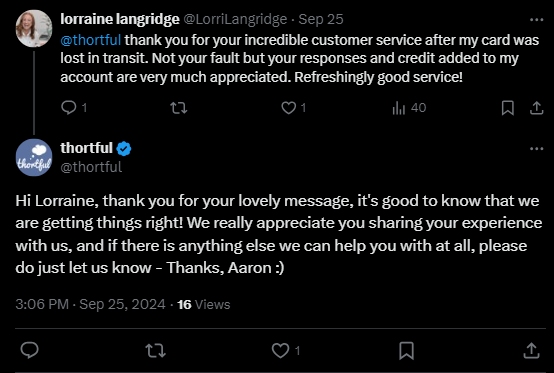554x373 pixels.
Task: Open the 3:06 PM Sep 25, 2024 timestamp
Action: [x=90, y=304]
